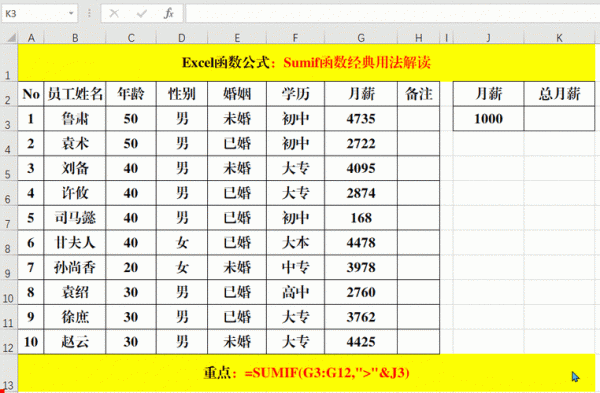600x393 pixels.
Task: Select column G header
Action: point(361,38)
